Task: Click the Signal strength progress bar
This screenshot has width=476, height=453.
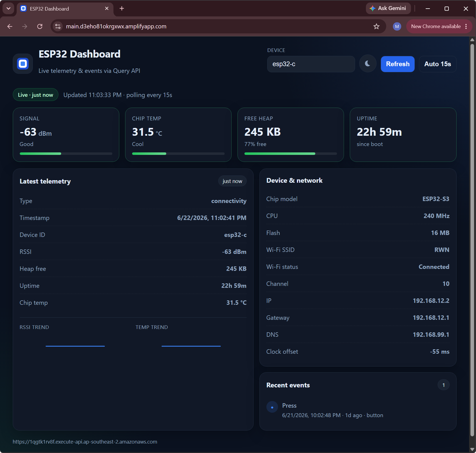Action: click(x=66, y=154)
